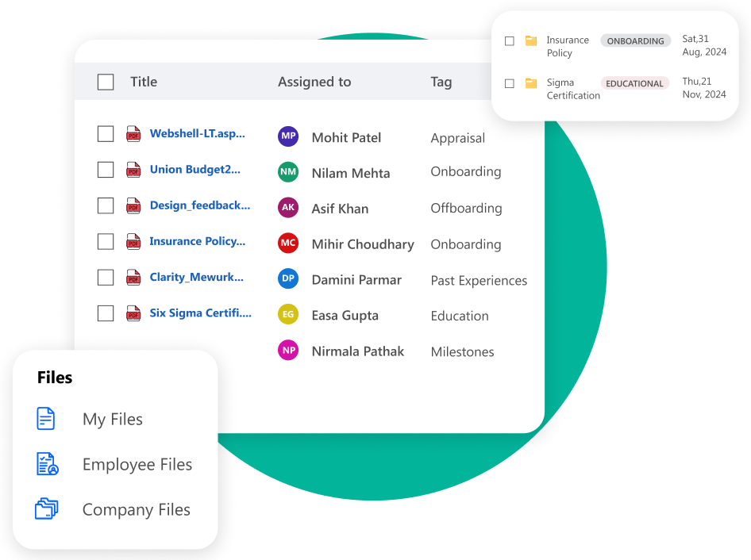Click the ONBOARDING tag pill on Insurance Policy
Viewport: 751px width, 560px height.
point(635,40)
